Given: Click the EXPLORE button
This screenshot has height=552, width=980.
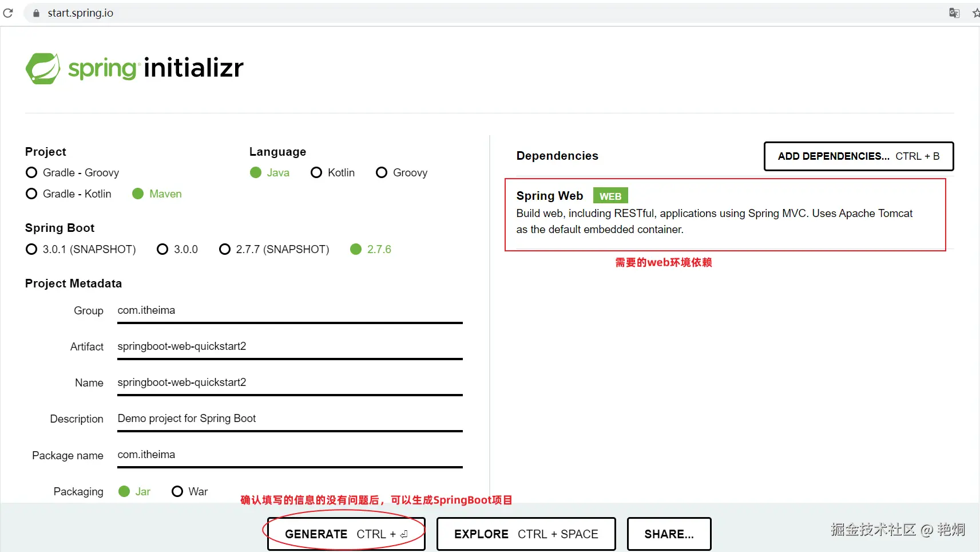Looking at the screenshot, I should click(x=526, y=534).
